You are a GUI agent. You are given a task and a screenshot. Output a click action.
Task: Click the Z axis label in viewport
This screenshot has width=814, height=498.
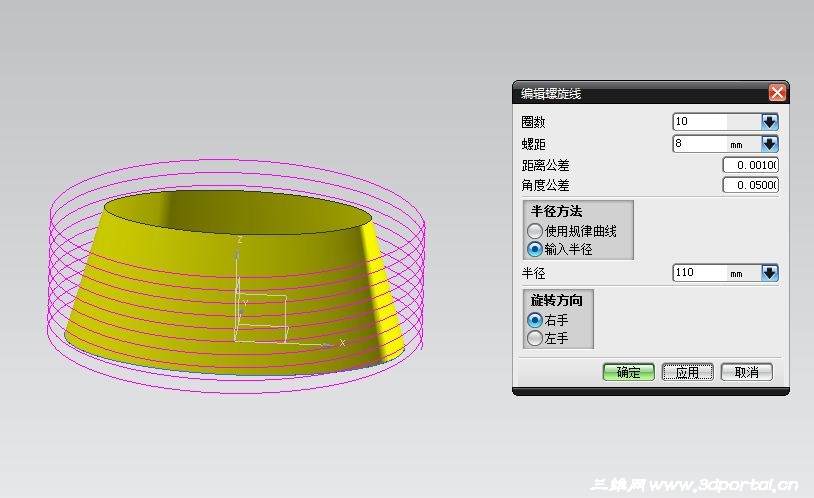click(x=240, y=239)
